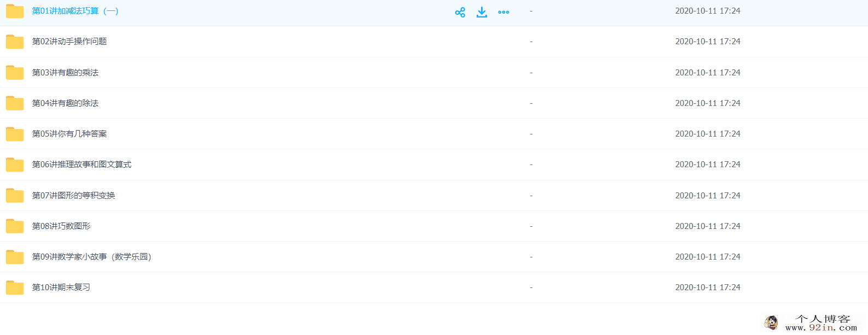The width and height of the screenshot is (868, 335).
Task: Click folder icon of 第03讲有趣的乘法
Action: [15, 72]
